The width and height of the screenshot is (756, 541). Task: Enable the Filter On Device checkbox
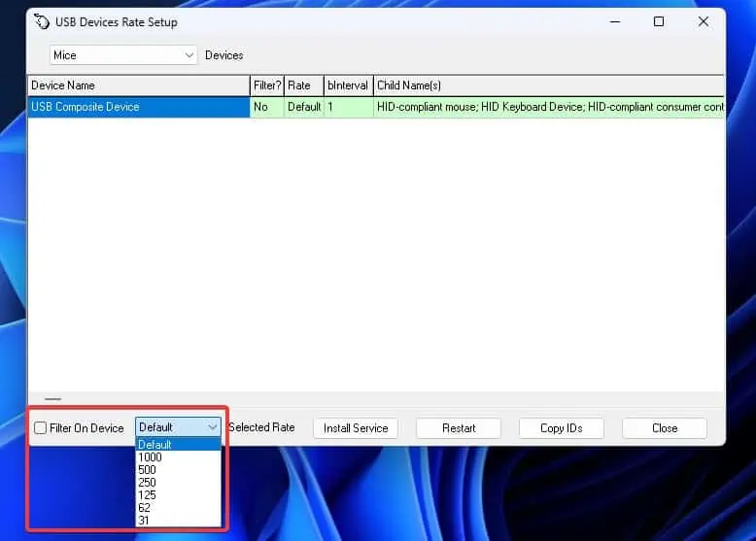tap(40, 428)
